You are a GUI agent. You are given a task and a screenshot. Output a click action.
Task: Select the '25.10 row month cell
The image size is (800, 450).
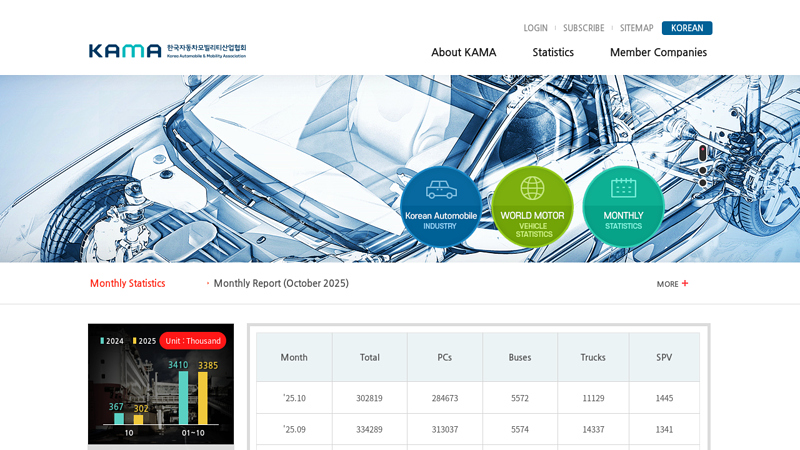click(294, 398)
